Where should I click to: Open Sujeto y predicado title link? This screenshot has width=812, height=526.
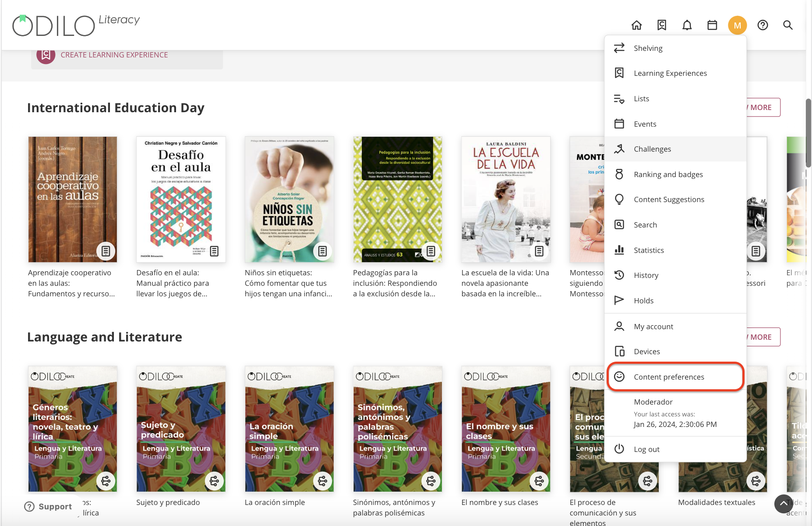point(168,502)
